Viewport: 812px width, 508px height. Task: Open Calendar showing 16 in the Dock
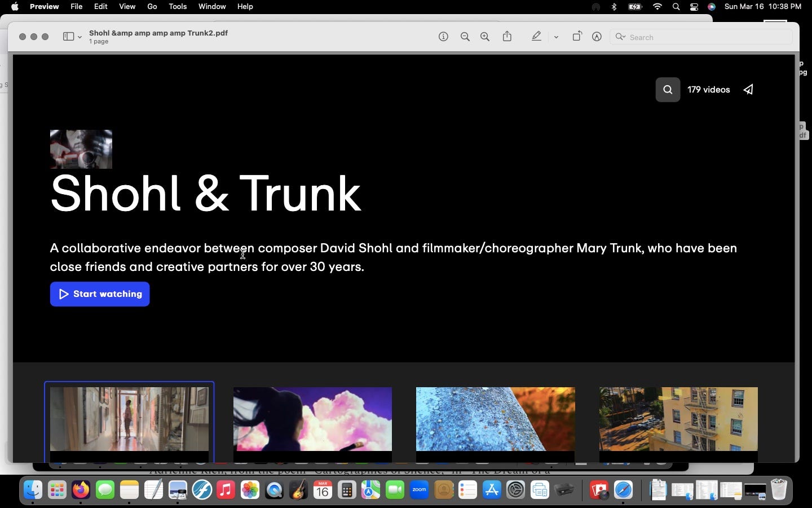tap(323, 490)
